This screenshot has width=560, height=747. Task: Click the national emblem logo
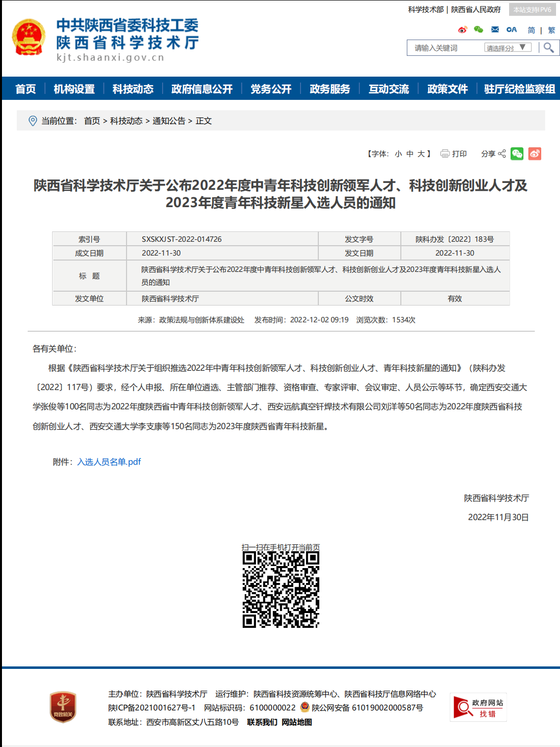click(29, 38)
